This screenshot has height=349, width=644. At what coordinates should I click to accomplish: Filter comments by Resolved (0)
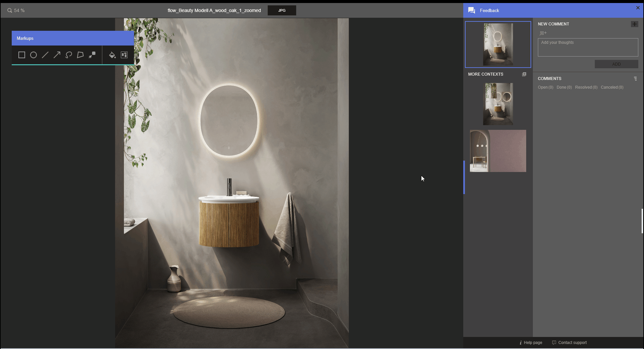point(586,87)
